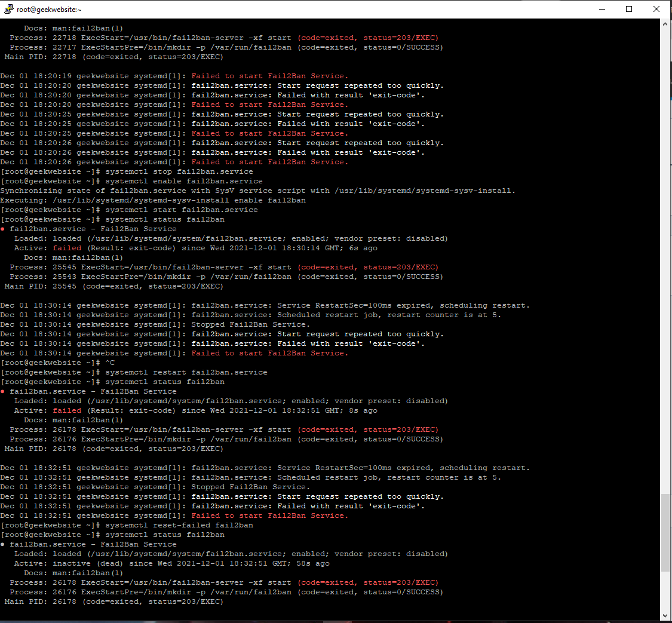Click the 18:32:51 RestartSec=100ms expired line

tap(265, 468)
